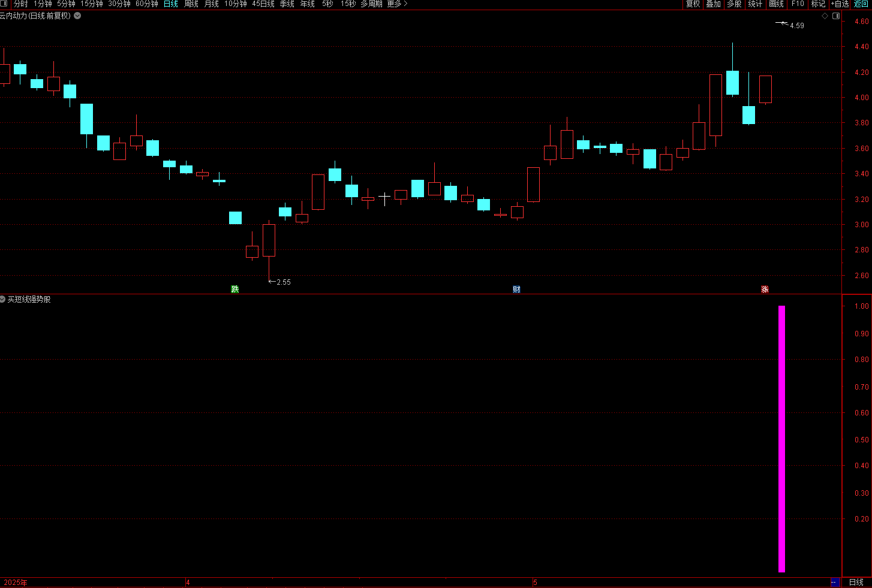872x588 pixels.
Task: Toggle the right info panel icon
Action: 836,16
